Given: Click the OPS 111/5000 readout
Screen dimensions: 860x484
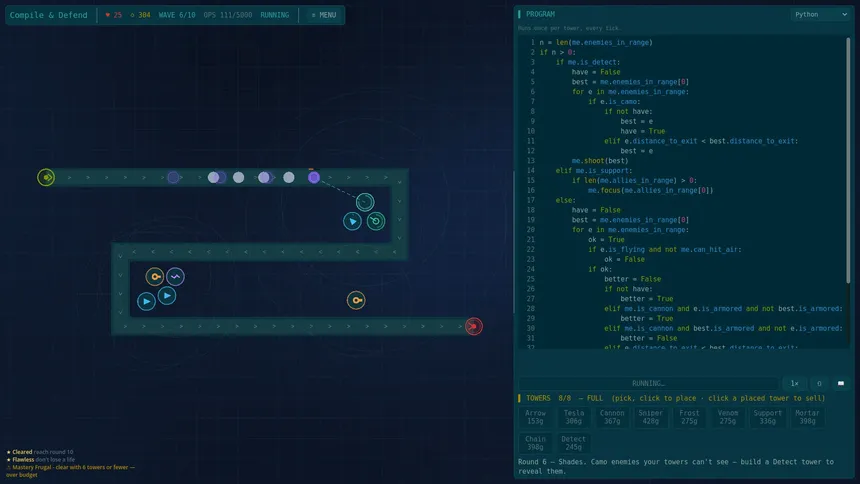Looking at the screenshot, I should click(x=228, y=15).
